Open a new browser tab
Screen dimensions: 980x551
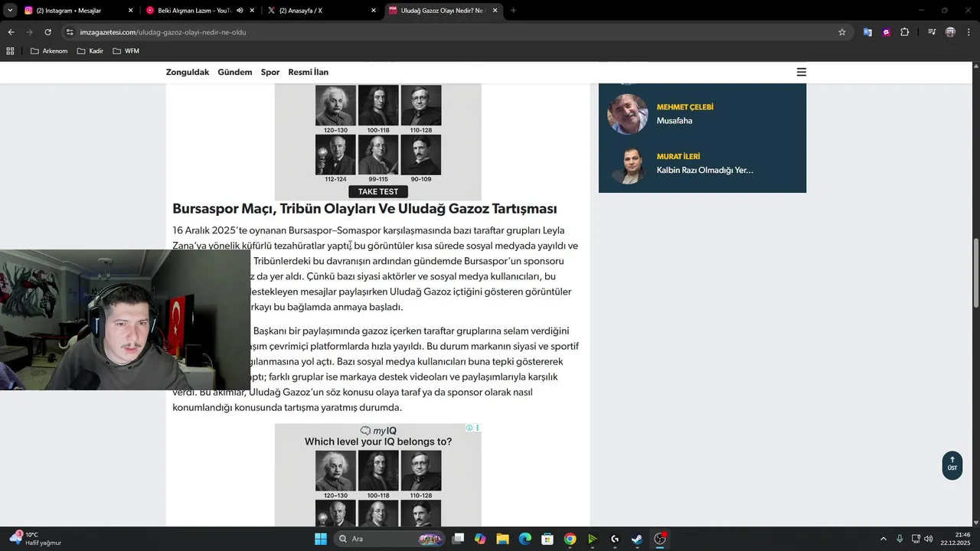(513, 11)
